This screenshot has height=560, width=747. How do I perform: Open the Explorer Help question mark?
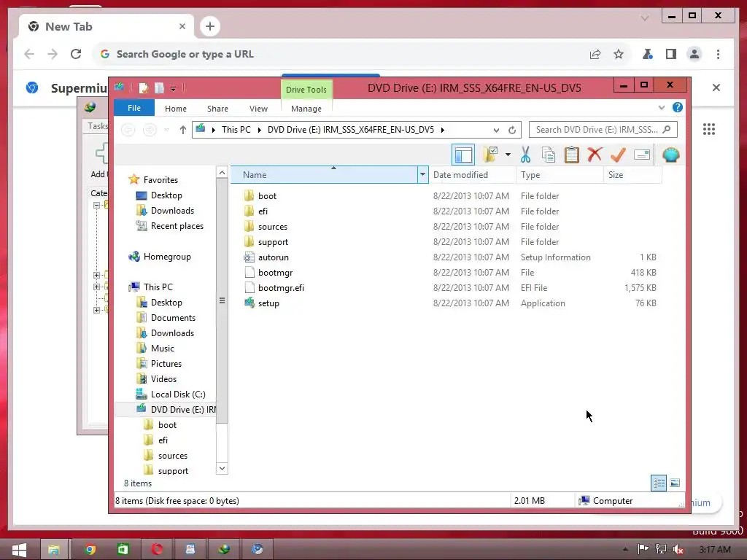[x=678, y=108]
